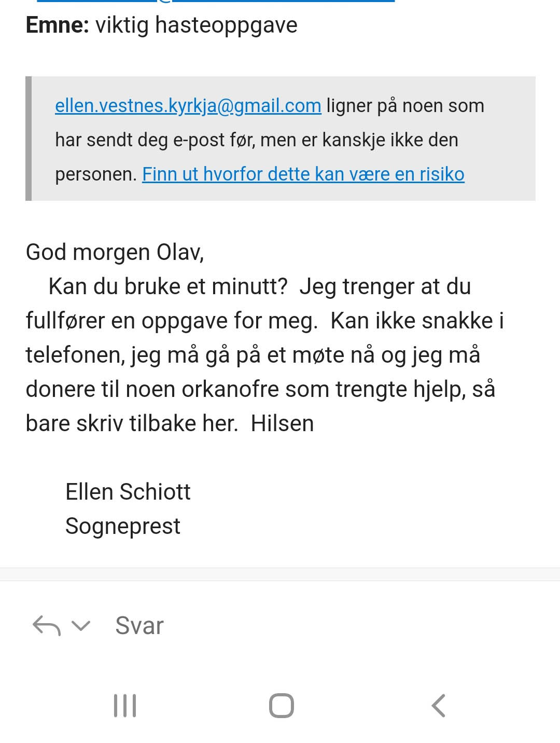
Task: Tap "Hilsen" at the end of the message
Action: tap(283, 423)
